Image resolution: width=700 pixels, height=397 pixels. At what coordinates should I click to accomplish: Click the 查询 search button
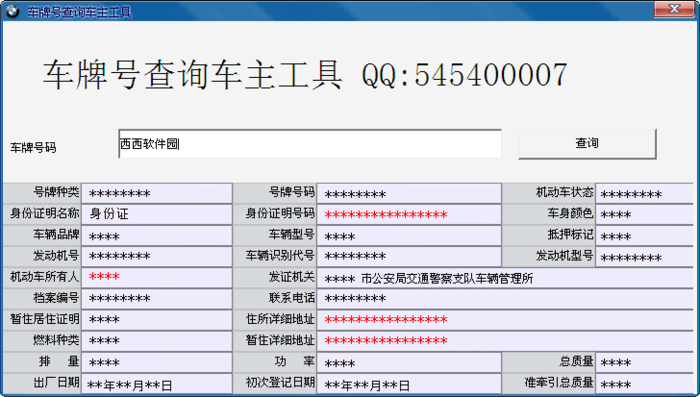(587, 143)
